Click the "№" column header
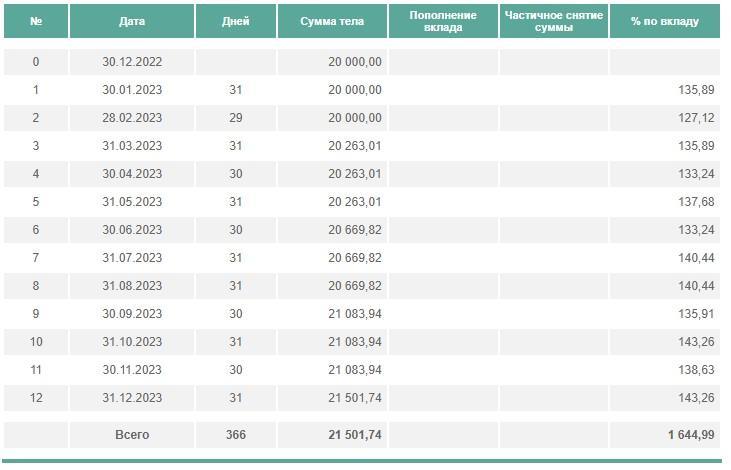731x470 pixels. tap(36, 21)
